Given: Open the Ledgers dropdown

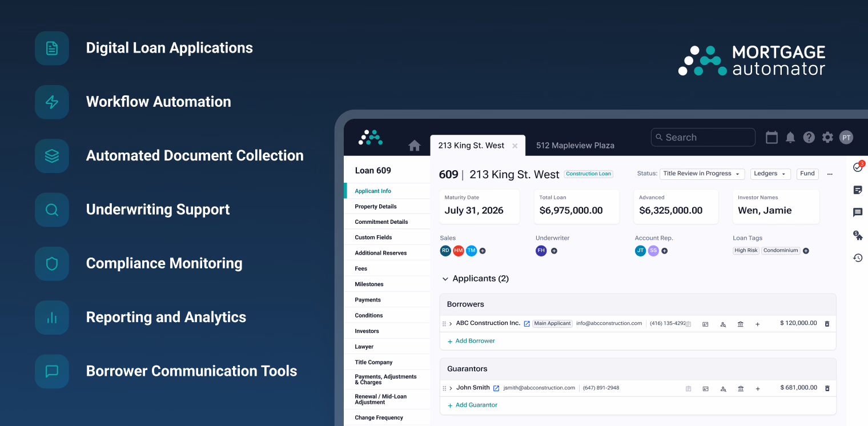Looking at the screenshot, I should [770, 174].
